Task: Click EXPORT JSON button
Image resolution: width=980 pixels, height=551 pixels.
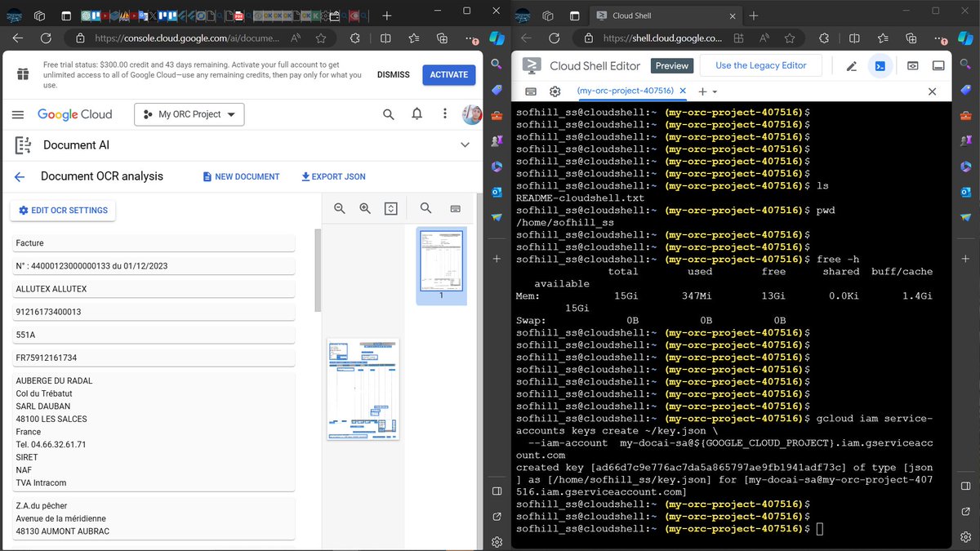Action: click(x=333, y=176)
